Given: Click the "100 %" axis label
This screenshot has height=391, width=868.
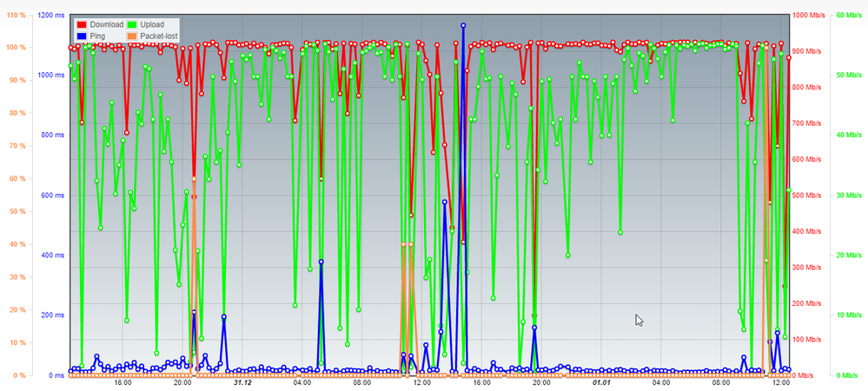Looking at the screenshot, I should [x=16, y=48].
